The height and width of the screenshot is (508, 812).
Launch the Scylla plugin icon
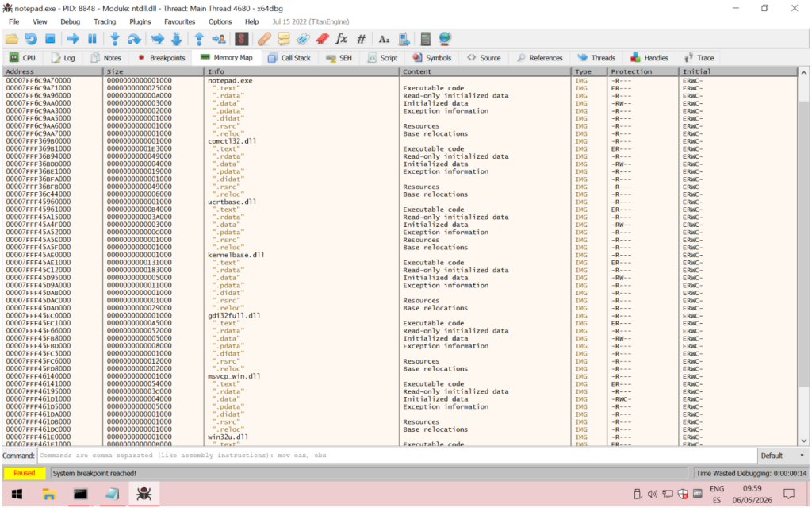click(x=241, y=39)
